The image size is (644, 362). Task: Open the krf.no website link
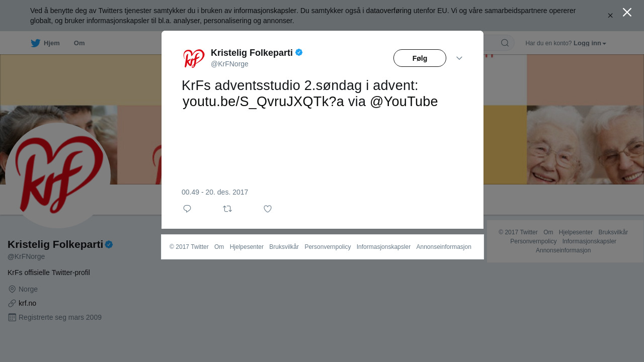click(x=27, y=303)
